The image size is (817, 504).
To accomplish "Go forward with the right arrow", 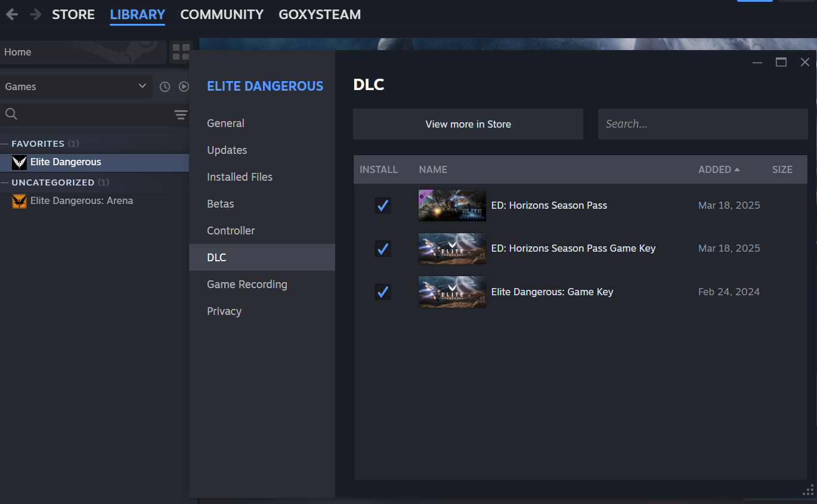I will (x=36, y=14).
